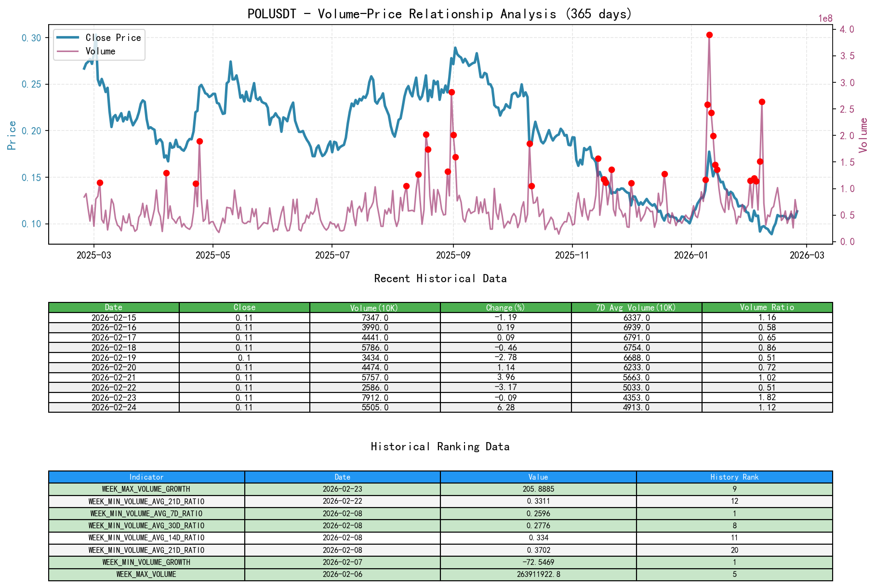Select the 7D Avg Volume(10K) header
This screenshot has width=876, height=588.
(636, 307)
